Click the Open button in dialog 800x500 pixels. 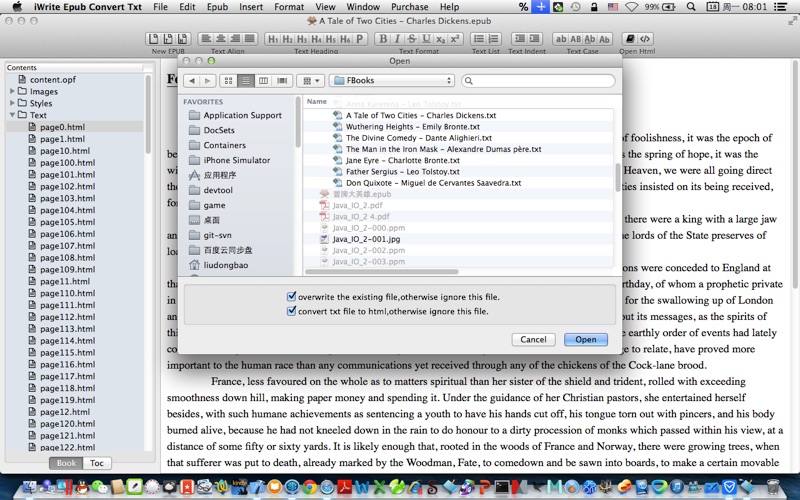[586, 339]
